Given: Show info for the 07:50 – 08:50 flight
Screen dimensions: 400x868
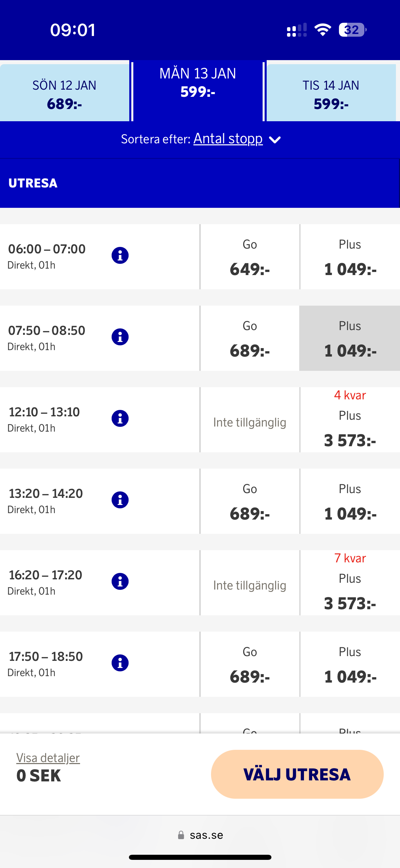Looking at the screenshot, I should pyautogui.click(x=120, y=337).
